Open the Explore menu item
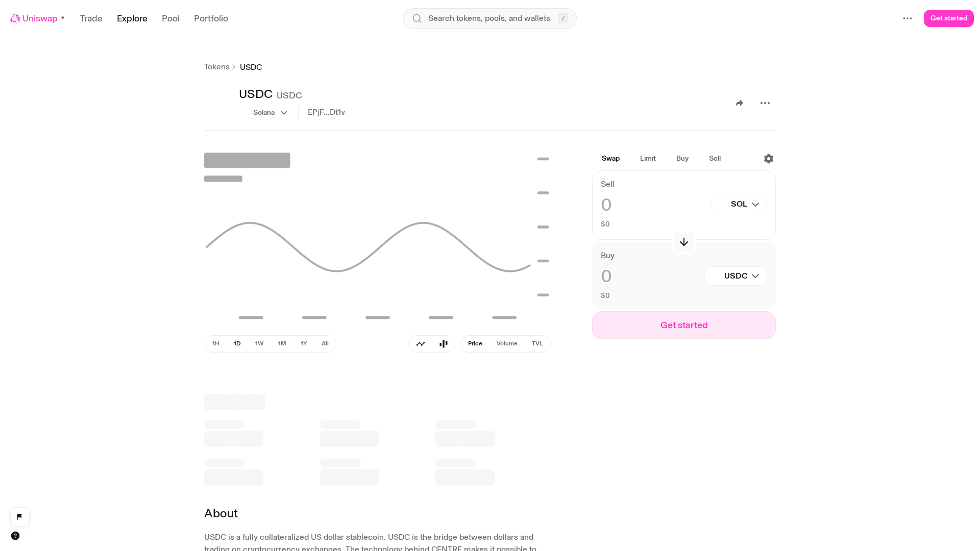The height and width of the screenshot is (551, 980). click(x=132, y=18)
